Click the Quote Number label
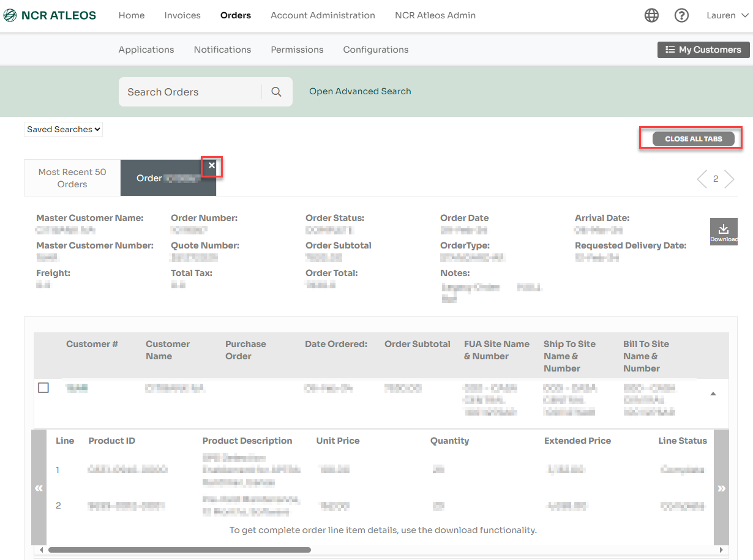Image resolution: width=753 pixels, height=560 pixels. click(x=205, y=245)
